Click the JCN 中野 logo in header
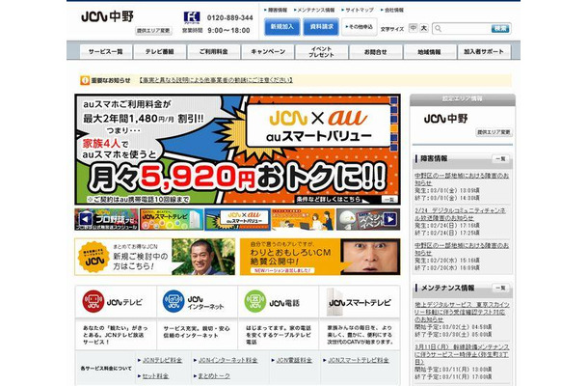The width and height of the screenshot is (588, 386). tap(107, 16)
